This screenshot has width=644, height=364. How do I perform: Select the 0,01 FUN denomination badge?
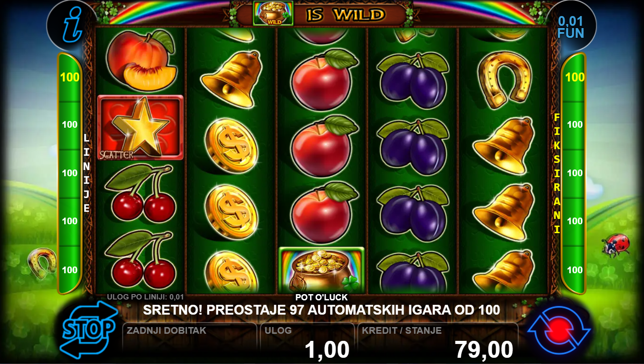click(571, 27)
